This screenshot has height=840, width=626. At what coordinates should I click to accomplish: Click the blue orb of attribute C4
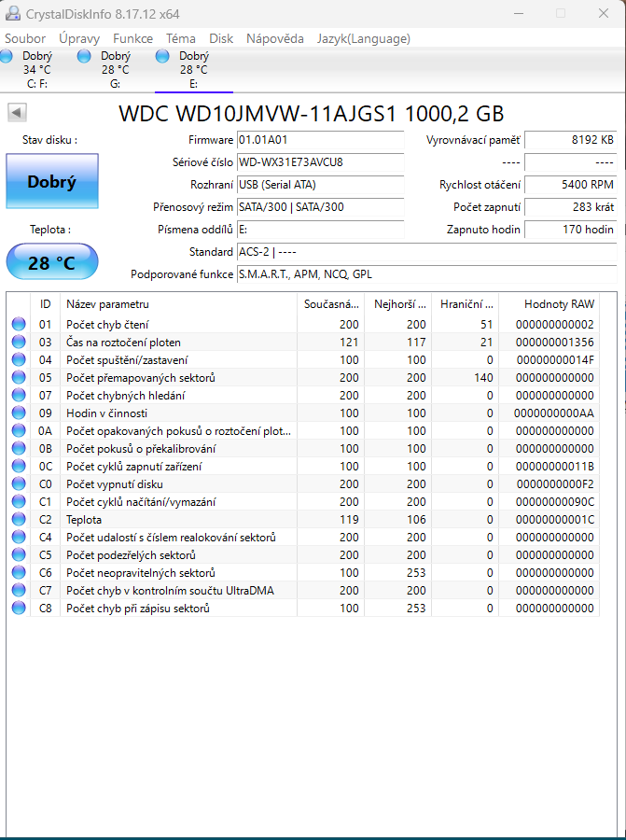coord(19,537)
